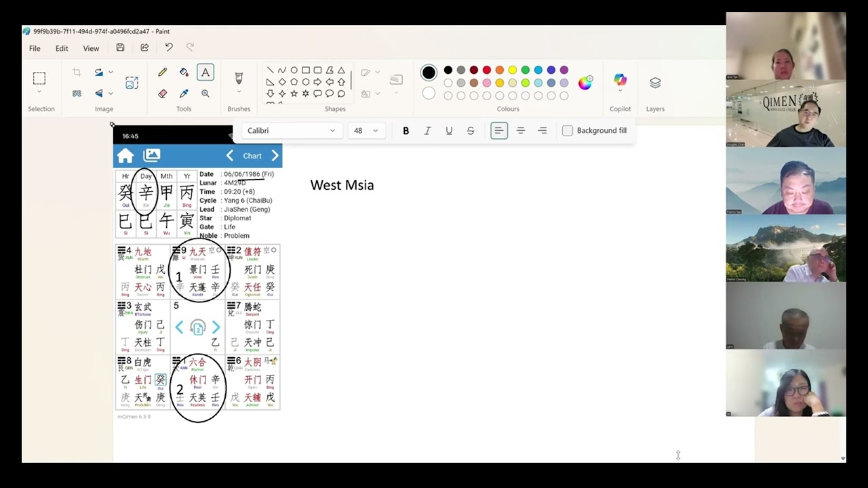Choose the purple colour swatch
The image size is (868, 488).
click(x=564, y=70)
